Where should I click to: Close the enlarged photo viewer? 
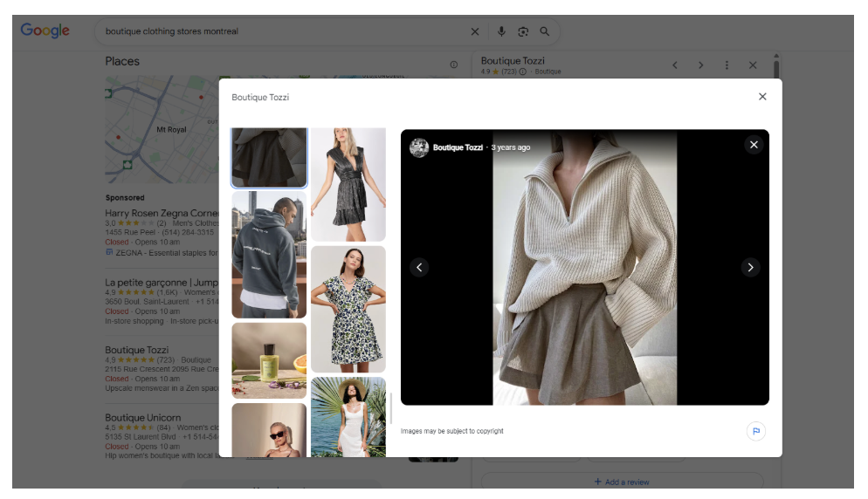pos(754,145)
